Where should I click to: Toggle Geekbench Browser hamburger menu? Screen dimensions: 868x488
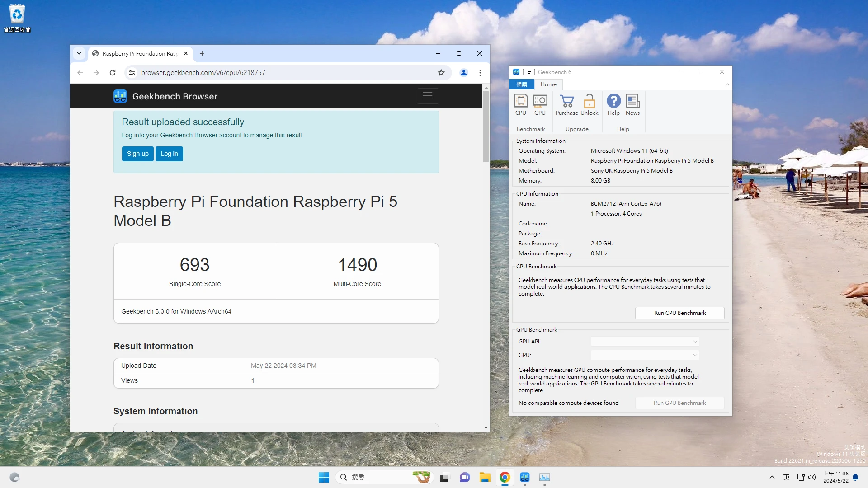[x=427, y=96]
